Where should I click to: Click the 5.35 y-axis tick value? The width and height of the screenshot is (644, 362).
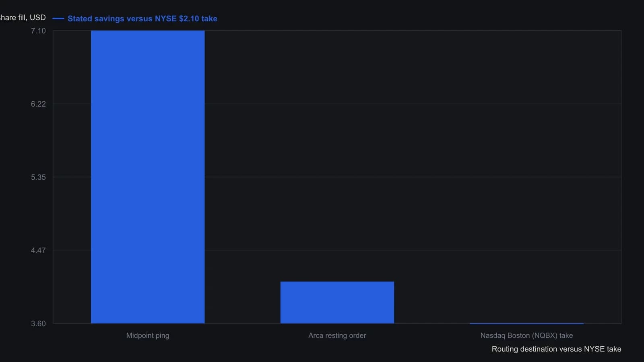[x=38, y=177]
